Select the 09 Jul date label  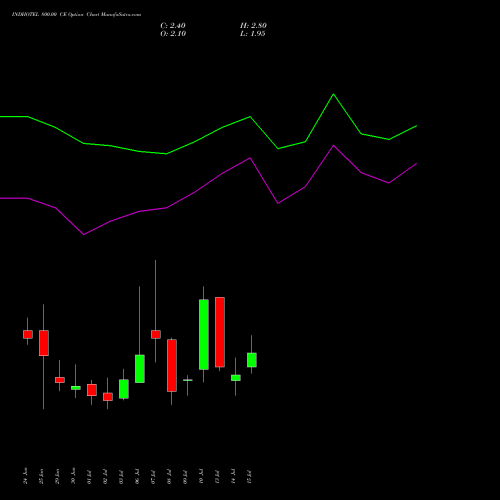click(x=186, y=476)
